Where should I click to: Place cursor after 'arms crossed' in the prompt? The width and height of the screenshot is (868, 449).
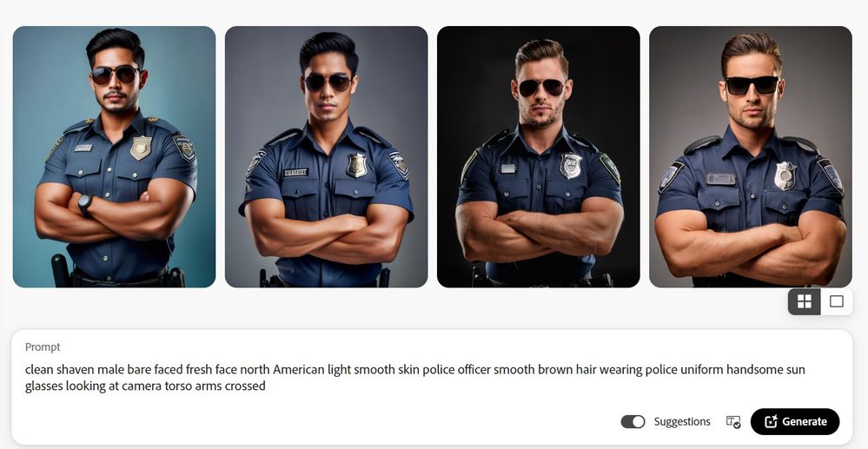[266, 386]
